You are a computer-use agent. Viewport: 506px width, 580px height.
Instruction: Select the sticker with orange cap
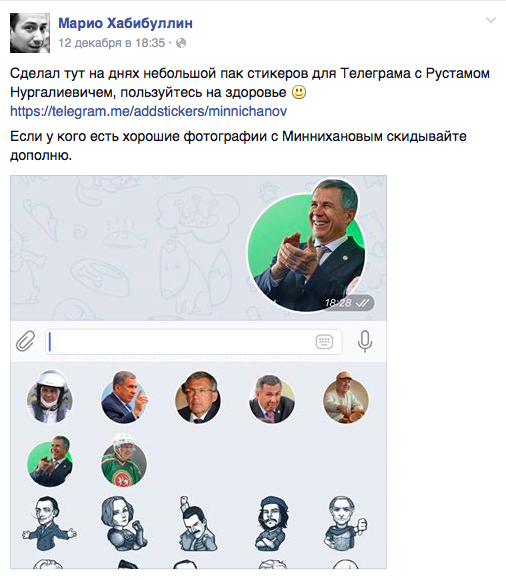tap(345, 398)
